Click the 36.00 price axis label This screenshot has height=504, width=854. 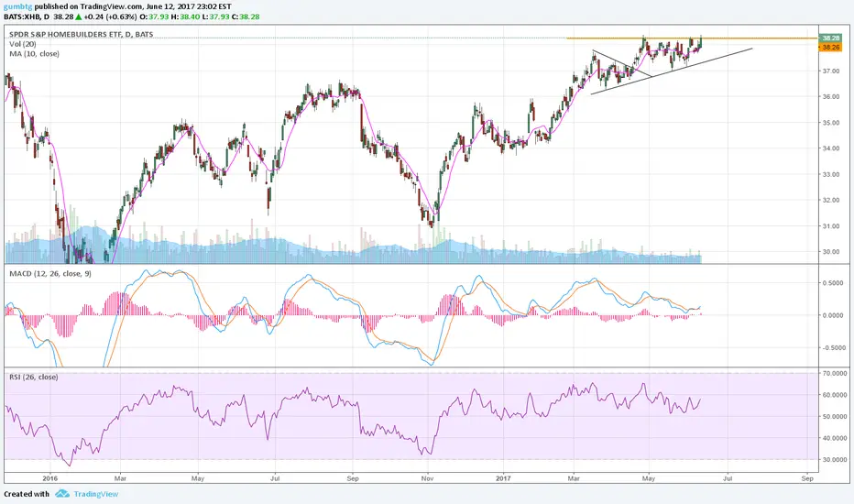(831, 96)
